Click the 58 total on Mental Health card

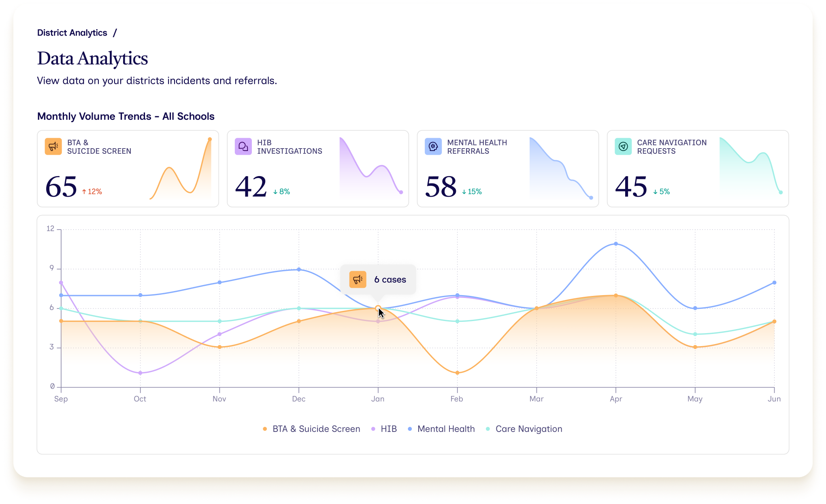click(441, 187)
